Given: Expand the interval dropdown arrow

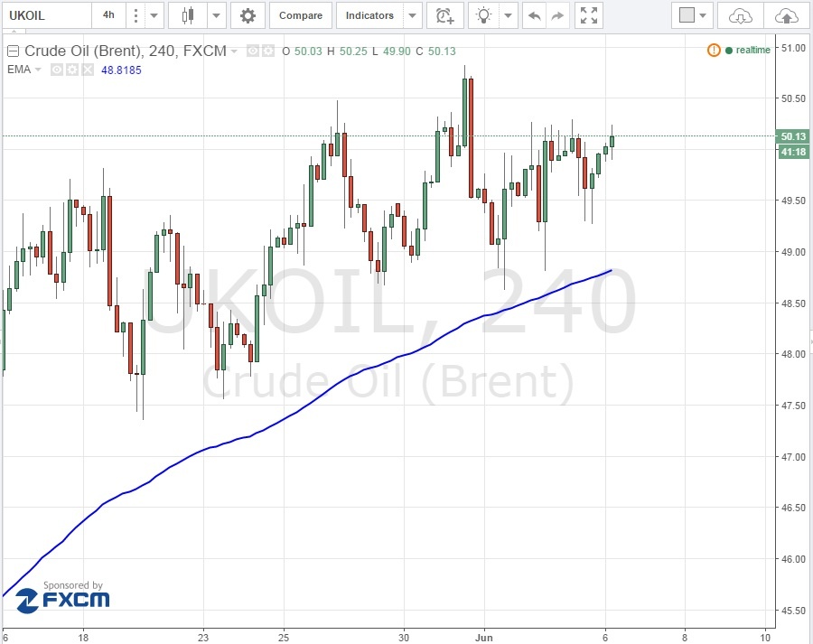Looking at the screenshot, I should (x=154, y=15).
